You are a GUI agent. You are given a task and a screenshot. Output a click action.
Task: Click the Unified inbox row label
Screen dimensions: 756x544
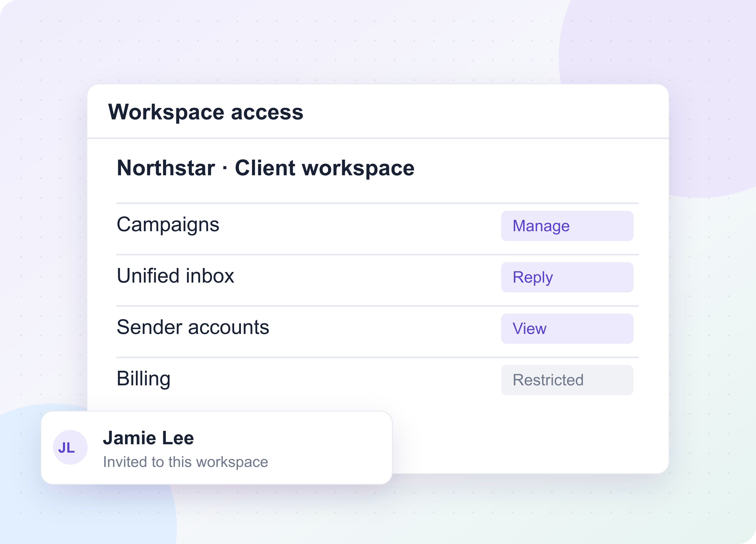click(x=175, y=276)
